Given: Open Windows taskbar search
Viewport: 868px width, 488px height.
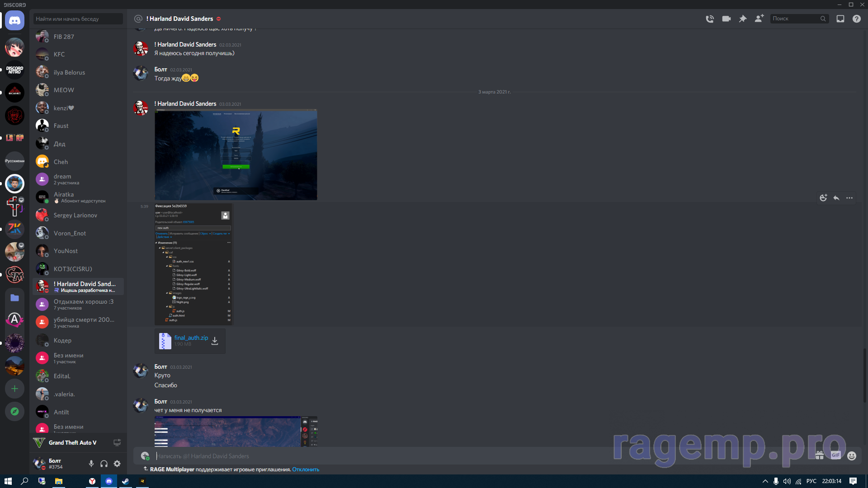Looking at the screenshot, I should point(25,481).
